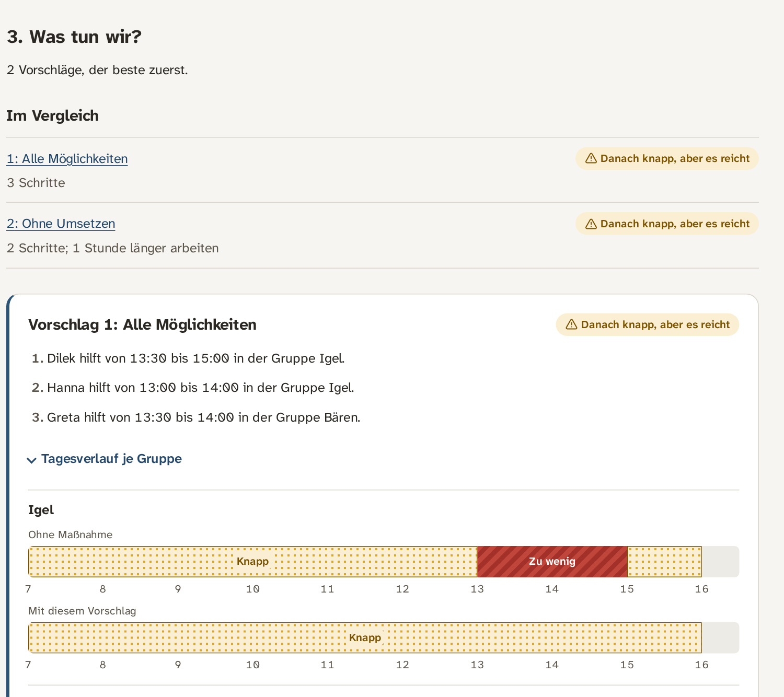Click the warning icon in the Vorschlag 1 card badge
Screen dimensions: 784x697
[x=572, y=324]
